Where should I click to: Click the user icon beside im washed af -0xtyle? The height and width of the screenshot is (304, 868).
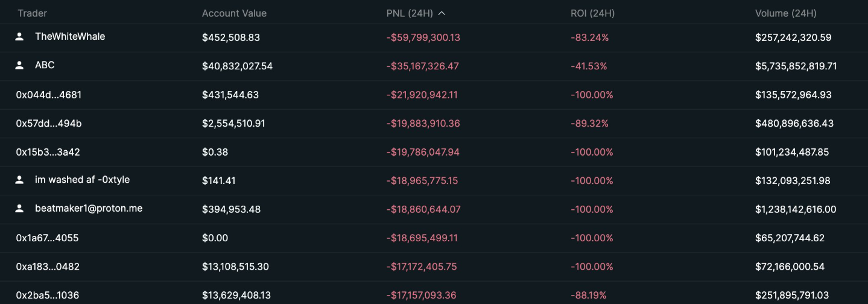click(x=19, y=180)
